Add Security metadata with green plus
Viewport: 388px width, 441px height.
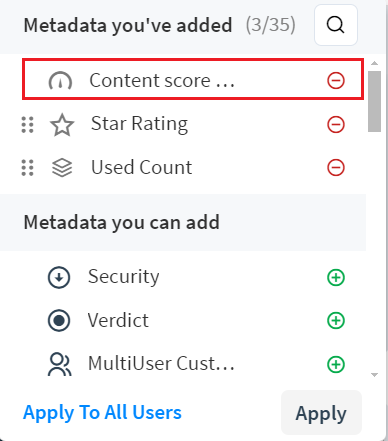pos(336,277)
